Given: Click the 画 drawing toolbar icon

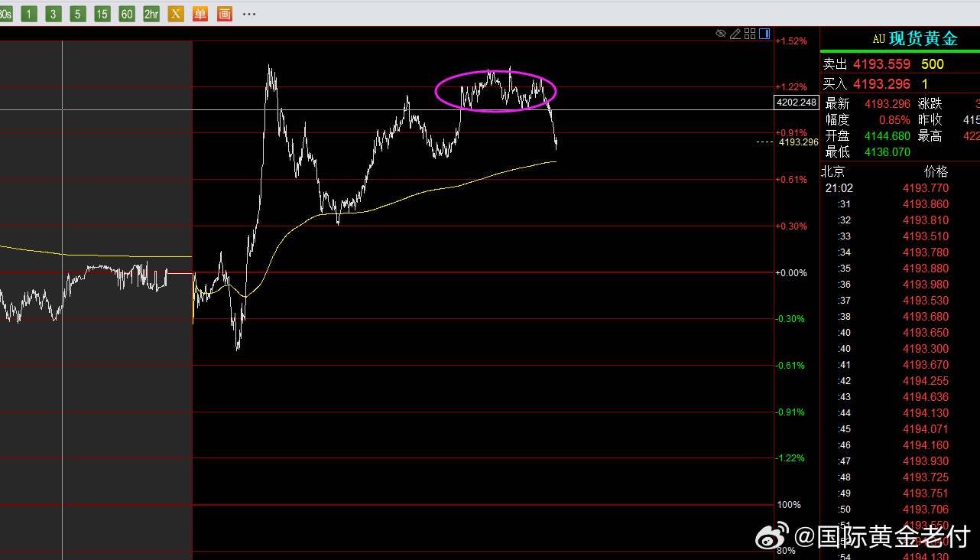Looking at the screenshot, I should [225, 14].
